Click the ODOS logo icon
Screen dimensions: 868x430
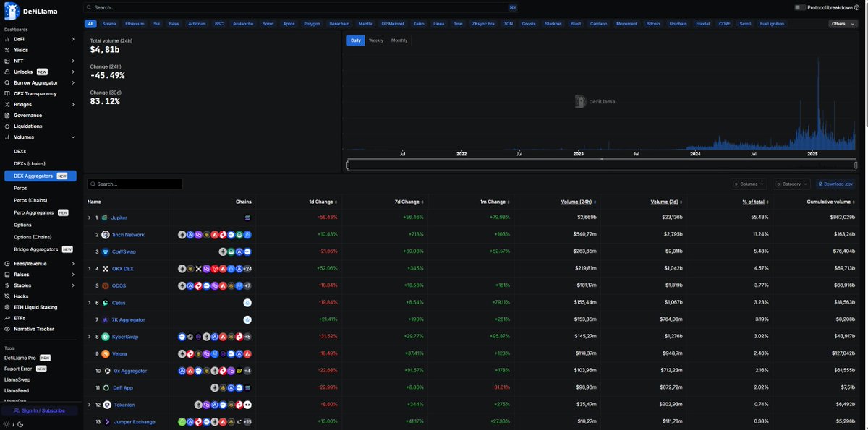coord(105,285)
